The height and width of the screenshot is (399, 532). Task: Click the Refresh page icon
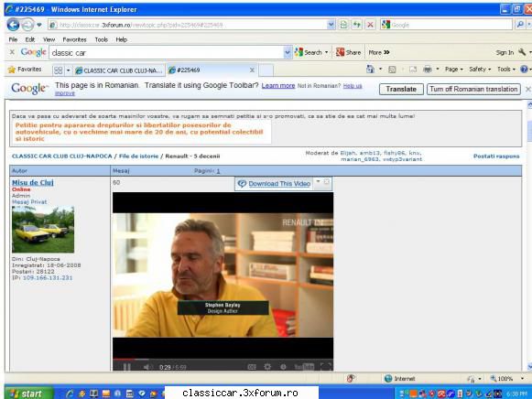click(356, 25)
